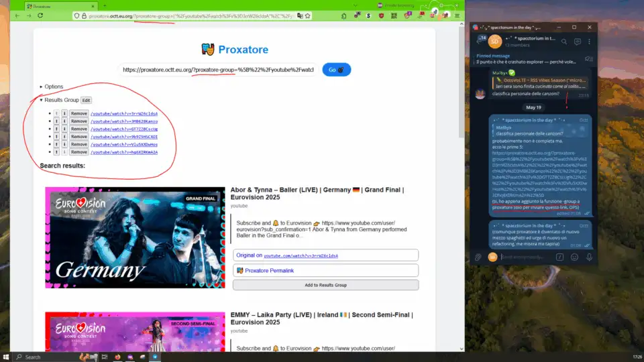Open pinned messages list icon in Telegram
The width and height of the screenshot is (644, 362).
point(589,59)
